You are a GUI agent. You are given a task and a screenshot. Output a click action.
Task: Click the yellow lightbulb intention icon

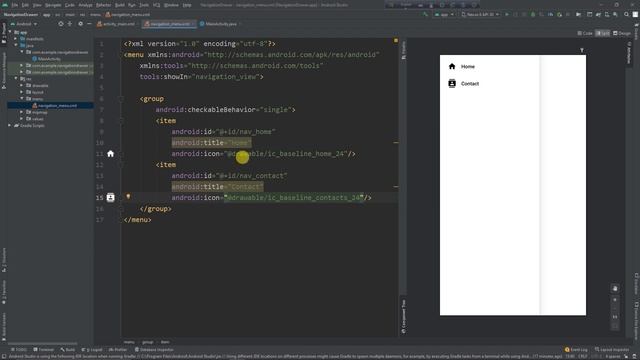pyautogui.click(x=128, y=197)
